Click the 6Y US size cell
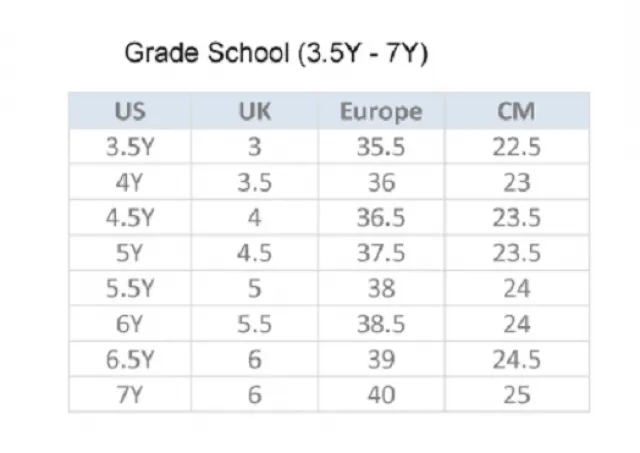Image resolution: width=640 pixels, height=453 pixels. tap(130, 324)
